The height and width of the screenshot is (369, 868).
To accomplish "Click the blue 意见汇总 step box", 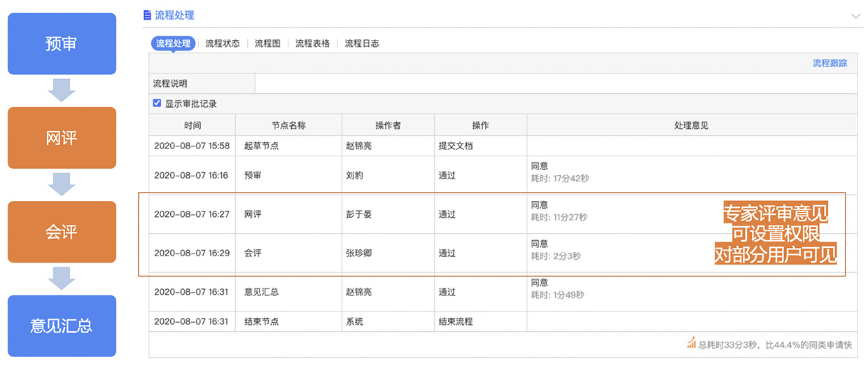I will pyautogui.click(x=62, y=326).
